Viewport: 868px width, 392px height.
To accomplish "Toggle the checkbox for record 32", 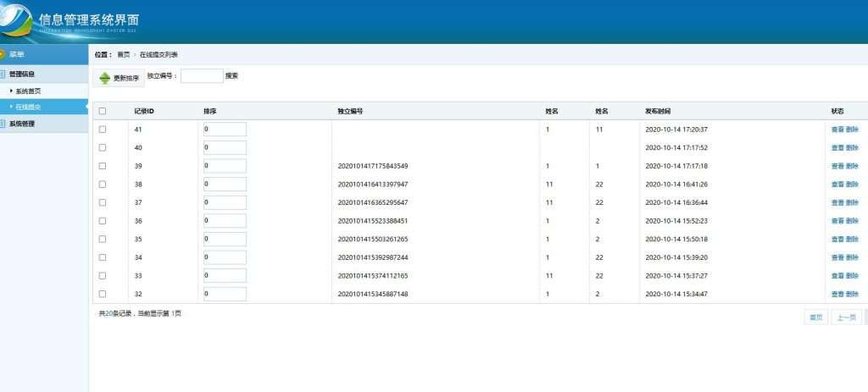I will click(x=103, y=294).
